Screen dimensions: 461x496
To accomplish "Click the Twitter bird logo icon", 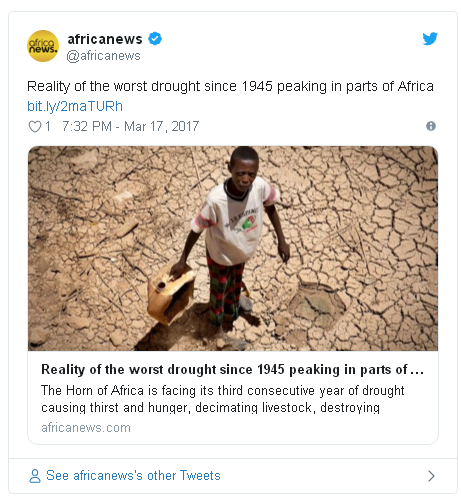I will (x=430, y=39).
